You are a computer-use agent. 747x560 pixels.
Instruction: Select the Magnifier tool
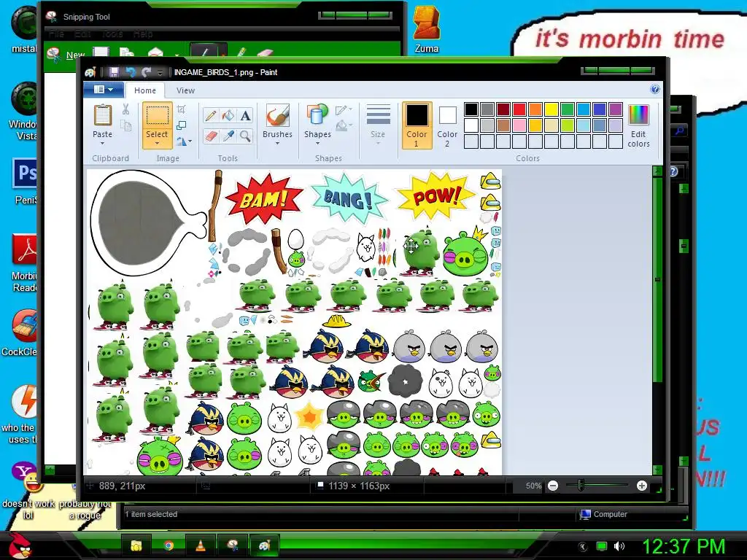click(245, 136)
